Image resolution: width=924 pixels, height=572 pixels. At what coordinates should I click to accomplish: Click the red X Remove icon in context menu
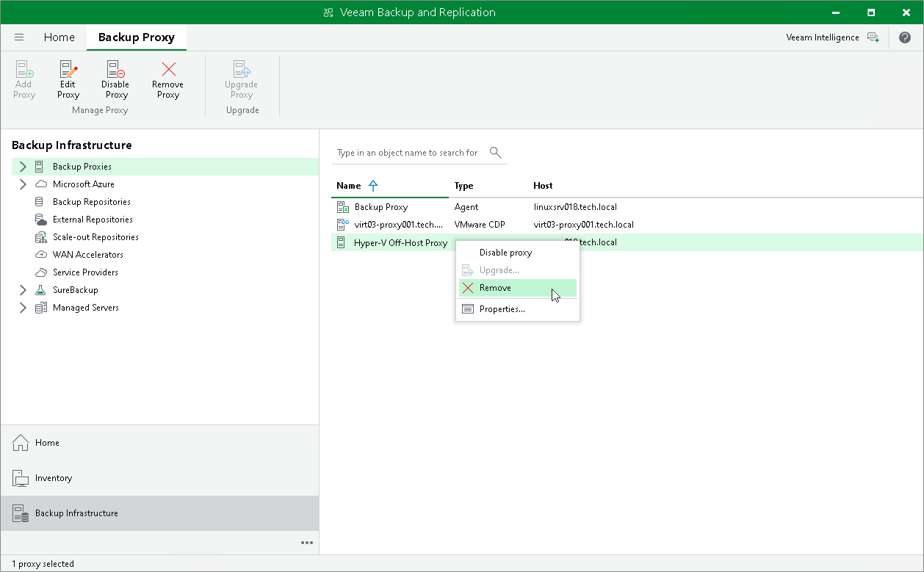click(x=468, y=288)
